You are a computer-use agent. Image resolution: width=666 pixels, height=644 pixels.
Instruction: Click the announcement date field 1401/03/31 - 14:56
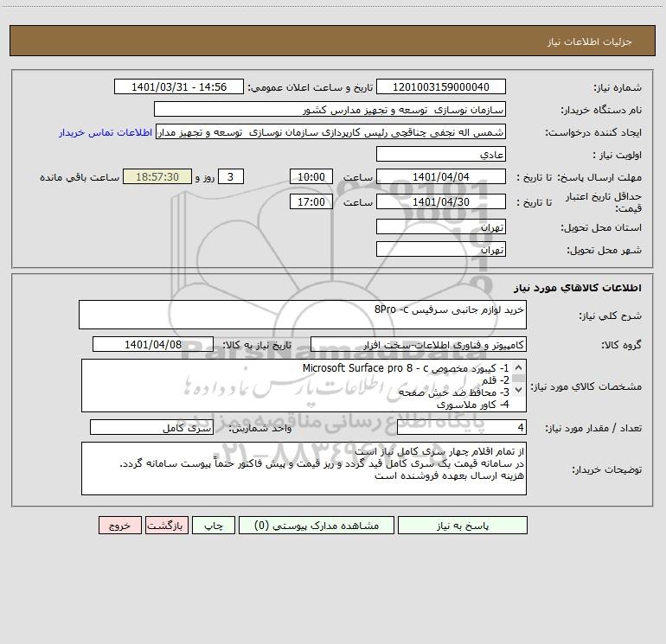(x=179, y=86)
